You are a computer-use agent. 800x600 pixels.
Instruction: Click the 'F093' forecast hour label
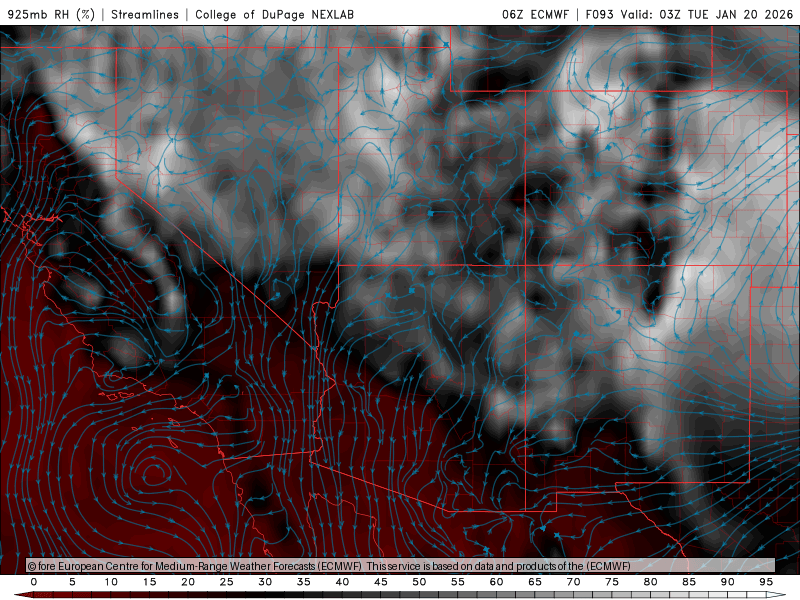coord(599,14)
